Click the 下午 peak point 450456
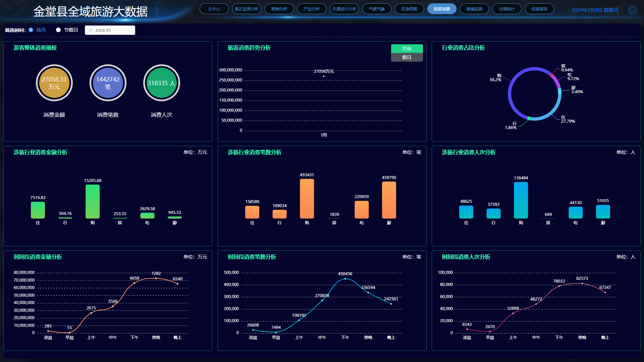The height and width of the screenshot is (362, 644). click(345, 279)
